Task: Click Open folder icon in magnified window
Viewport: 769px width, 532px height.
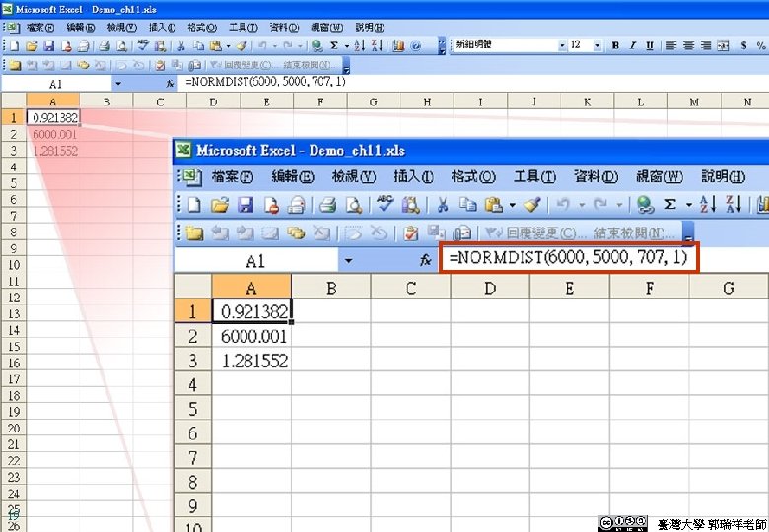Action: coord(220,205)
